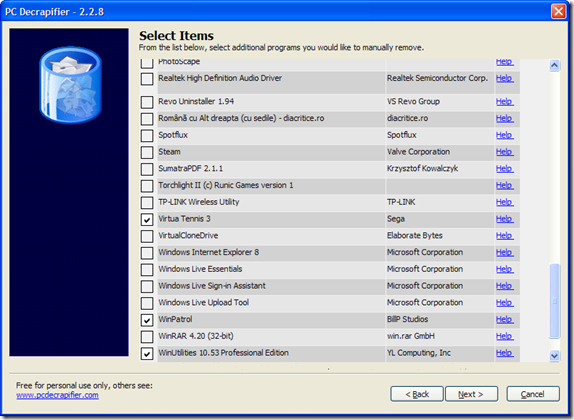Image resolution: width=574 pixels, height=420 pixels.
Task: Check the Realtek High Definition Audio Driver box
Action: point(147,79)
